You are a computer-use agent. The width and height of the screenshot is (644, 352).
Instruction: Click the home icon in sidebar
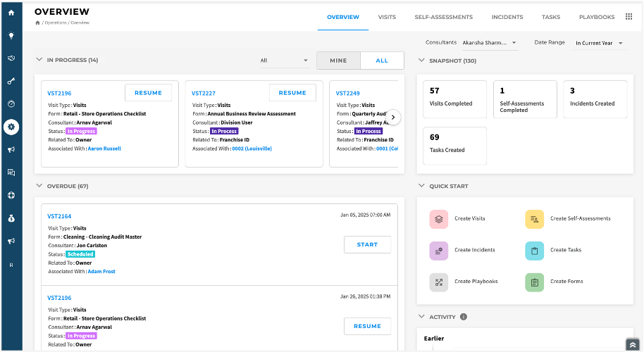[x=11, y=13]
